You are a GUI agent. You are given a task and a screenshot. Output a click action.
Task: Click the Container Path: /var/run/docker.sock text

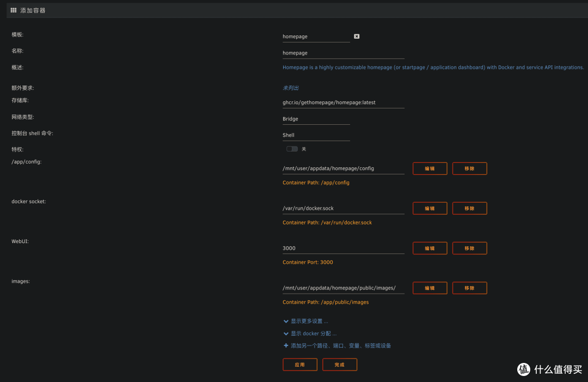327,222
